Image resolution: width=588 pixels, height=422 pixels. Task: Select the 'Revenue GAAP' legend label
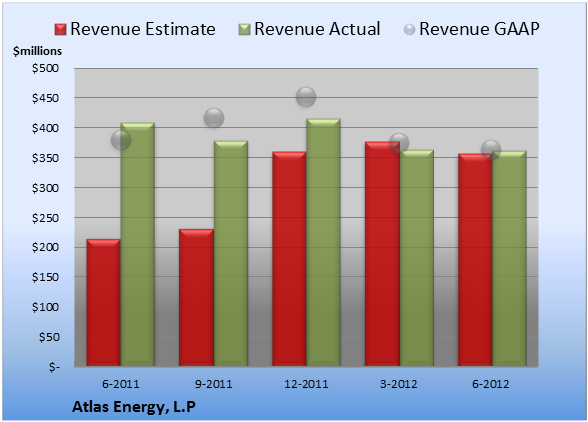point(480,29)
